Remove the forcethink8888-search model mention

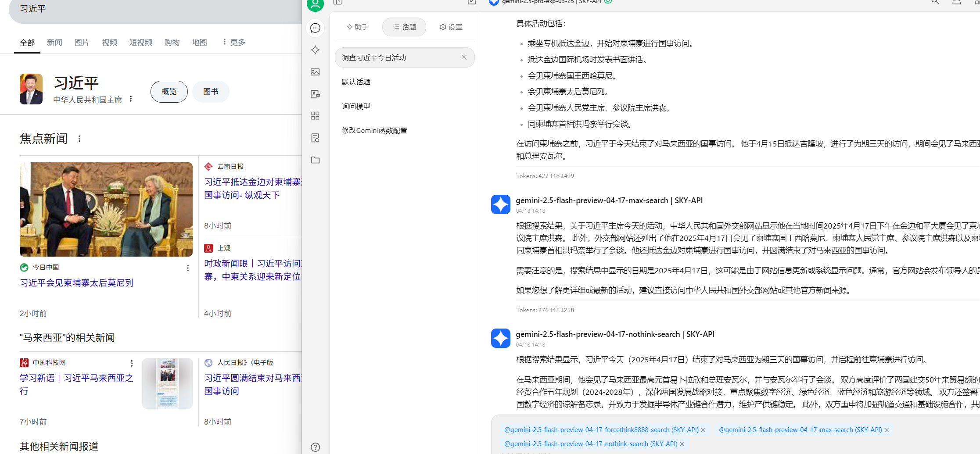pyautogui.click(x=704, y=430)
